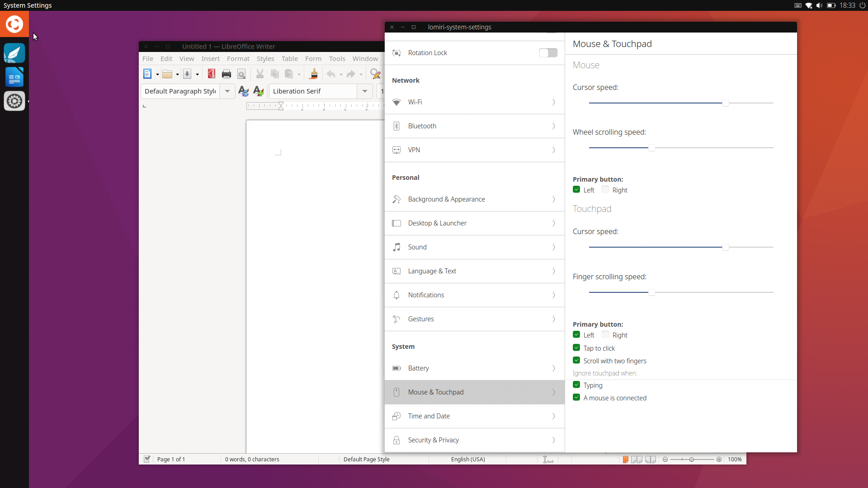Toggle Scroll with two fingers checkbox

click(576, 361)
